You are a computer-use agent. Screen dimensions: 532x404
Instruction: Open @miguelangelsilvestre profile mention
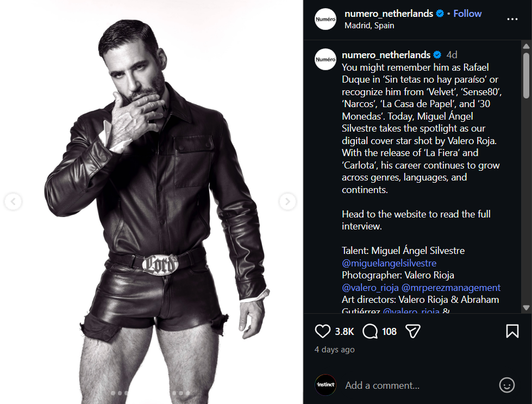click(x=389, y=263)
